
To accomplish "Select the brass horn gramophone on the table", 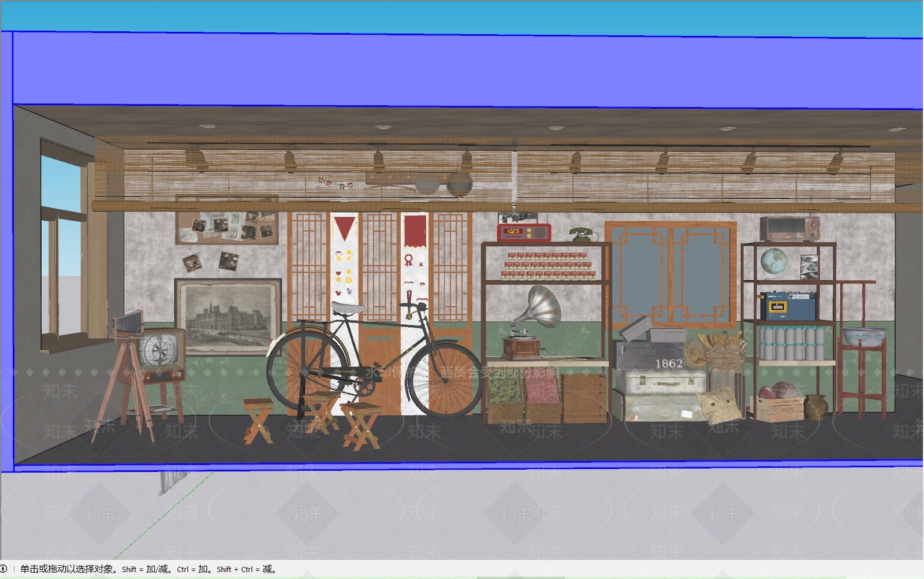I will [531, 322].
